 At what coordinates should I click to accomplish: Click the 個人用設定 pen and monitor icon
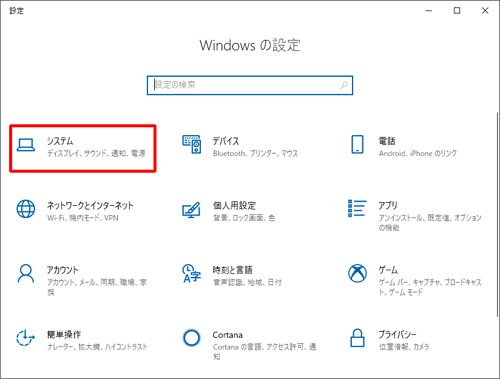coord(191,210)
